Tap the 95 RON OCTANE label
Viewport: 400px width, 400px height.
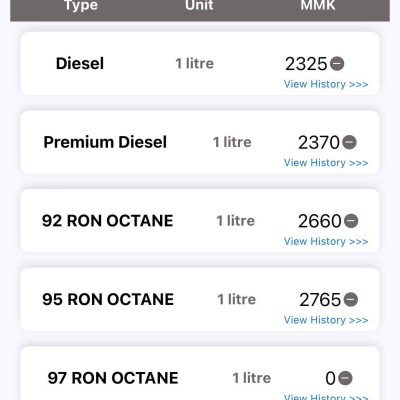coord(108,299)
